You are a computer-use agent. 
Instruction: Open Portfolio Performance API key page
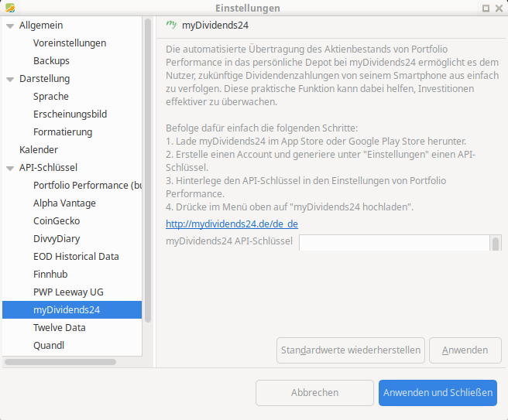[x=88, y=186]
